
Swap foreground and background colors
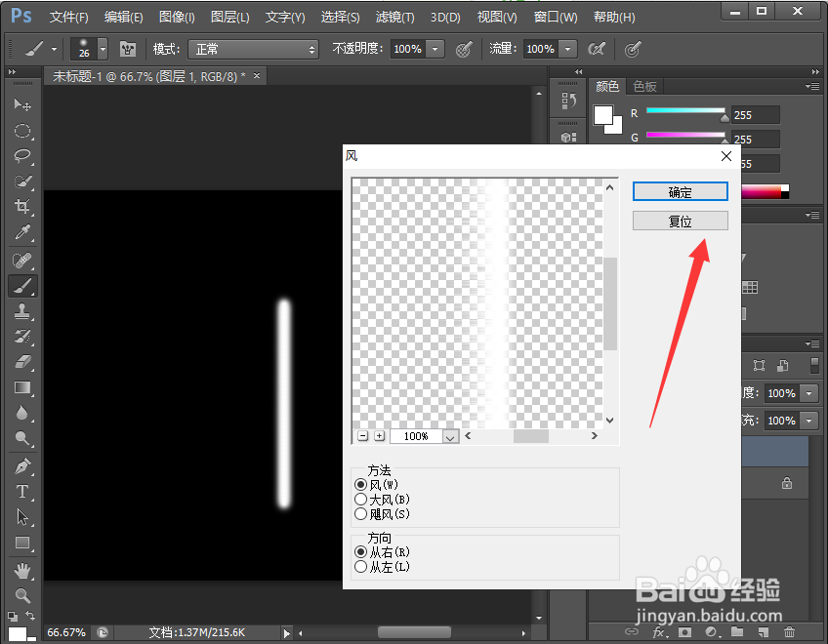30,616
